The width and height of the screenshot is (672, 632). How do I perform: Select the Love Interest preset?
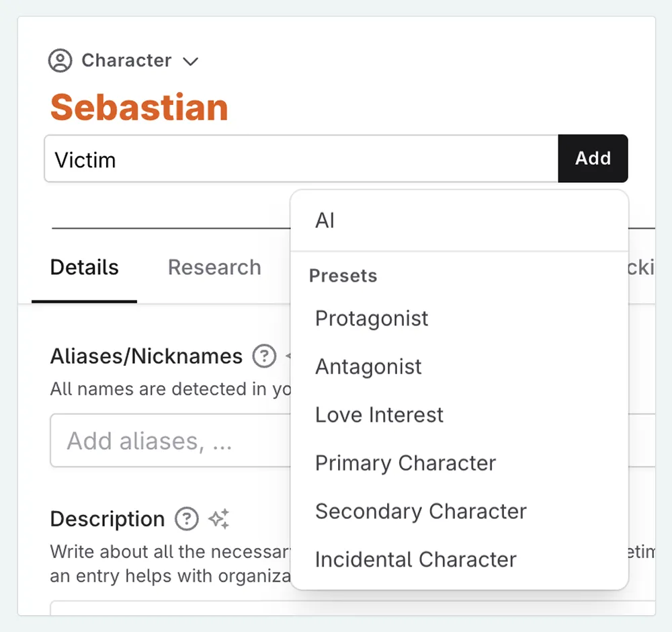click(379, 415)
